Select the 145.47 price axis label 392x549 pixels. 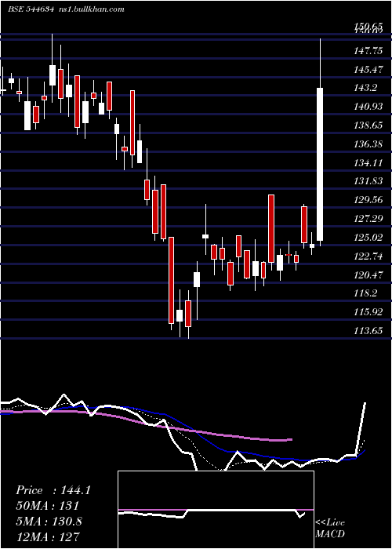(368, 70)
